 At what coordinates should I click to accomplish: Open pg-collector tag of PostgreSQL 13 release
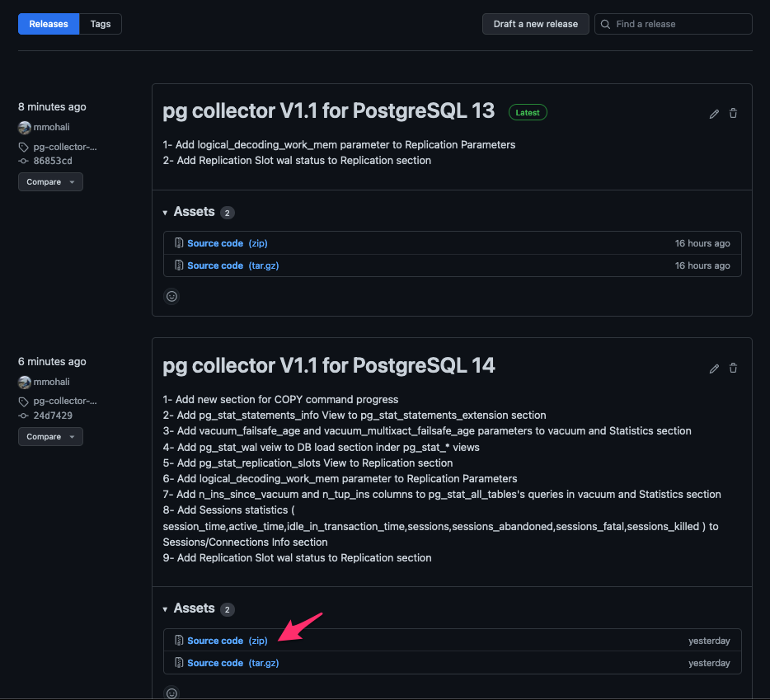click(x=65, y=147)
